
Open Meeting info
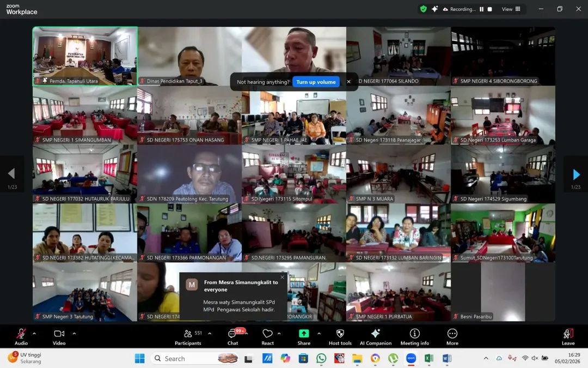[x=414, y=334]
